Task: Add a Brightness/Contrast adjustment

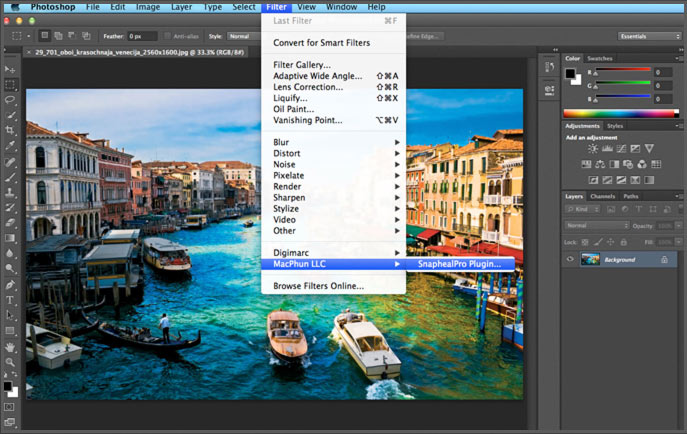Action: coord(593,149)
